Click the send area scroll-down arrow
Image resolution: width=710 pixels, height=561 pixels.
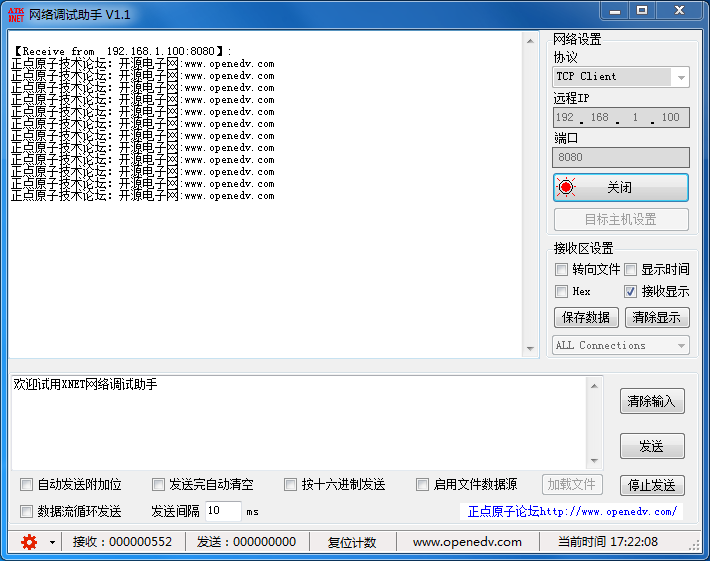click(595, 460)
